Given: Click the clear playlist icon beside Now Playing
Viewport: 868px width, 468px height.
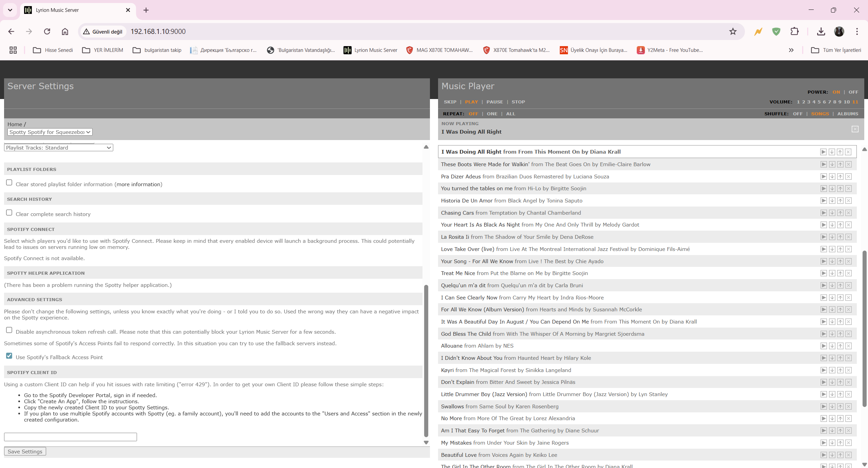Looking at the screenshot, I should coord(855,129).
